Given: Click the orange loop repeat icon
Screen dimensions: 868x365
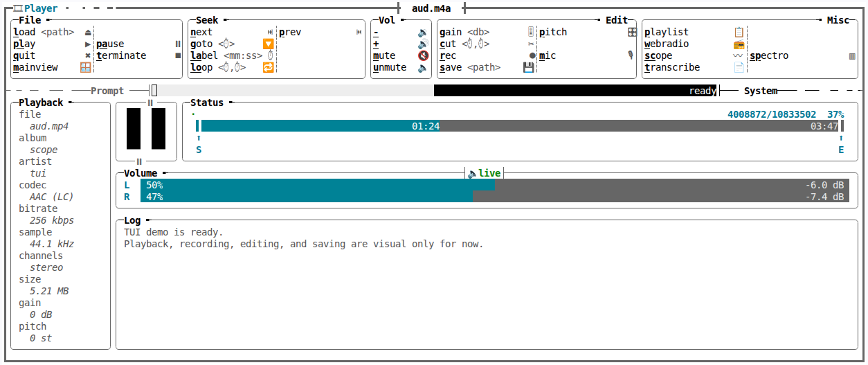Looking at the screenshot, I should 269,68.
